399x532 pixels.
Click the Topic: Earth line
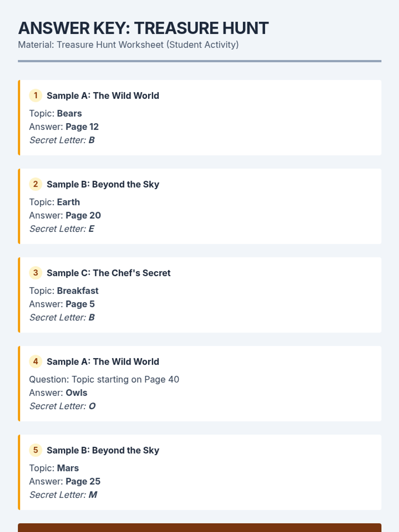click(55, 202)
